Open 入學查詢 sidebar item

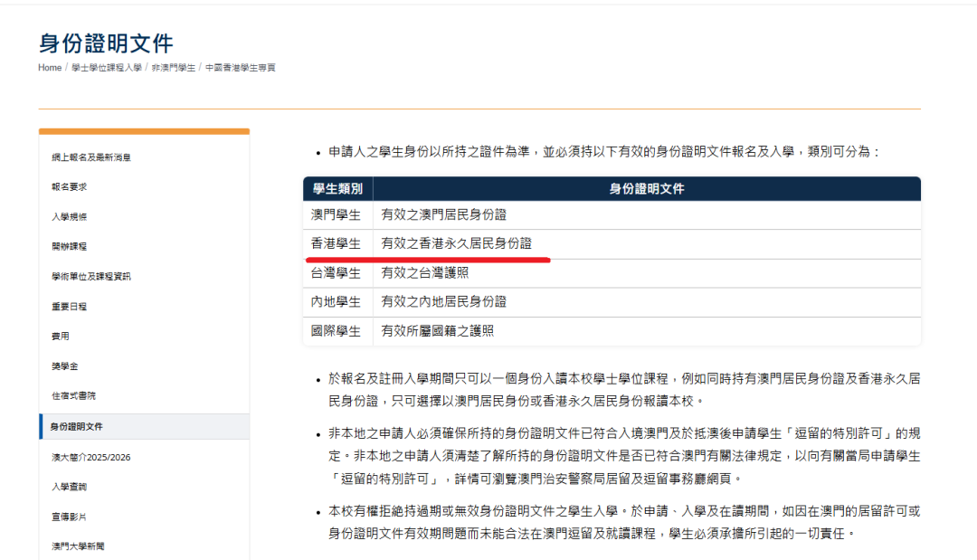tap(69, 487)
